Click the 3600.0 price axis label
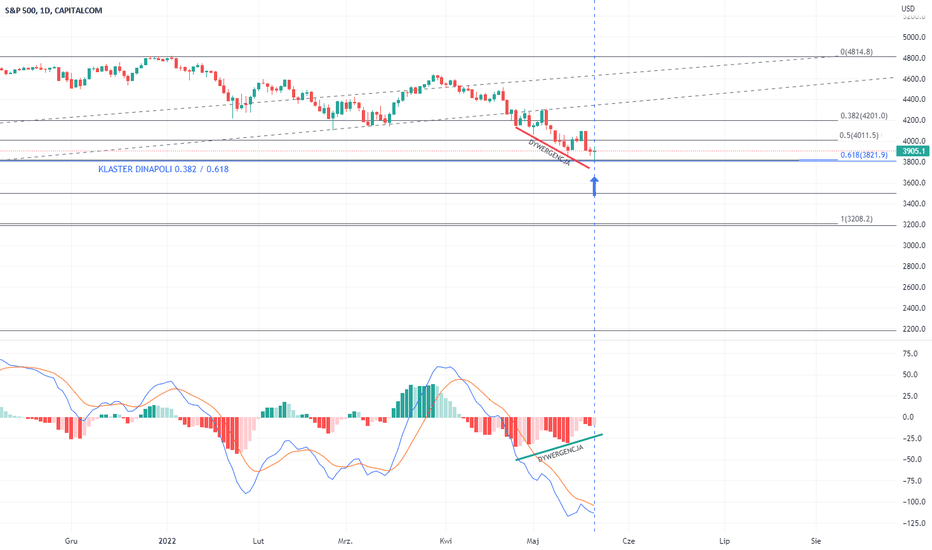The height and width of the screenshot is (550, 932). [914, 183]
